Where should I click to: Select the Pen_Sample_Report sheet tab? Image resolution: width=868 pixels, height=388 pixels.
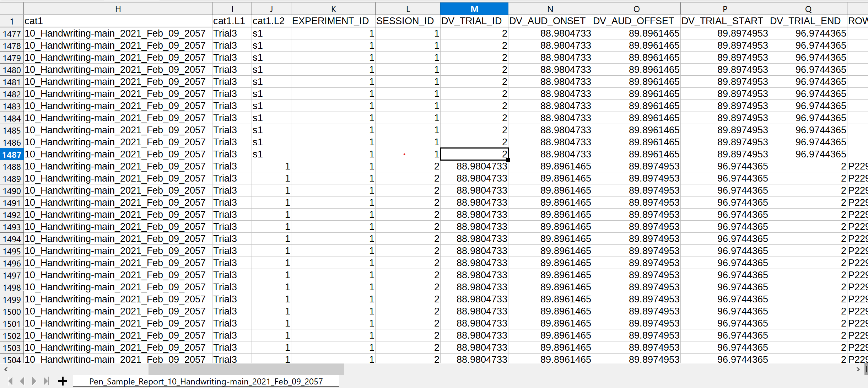pos(206,381)
